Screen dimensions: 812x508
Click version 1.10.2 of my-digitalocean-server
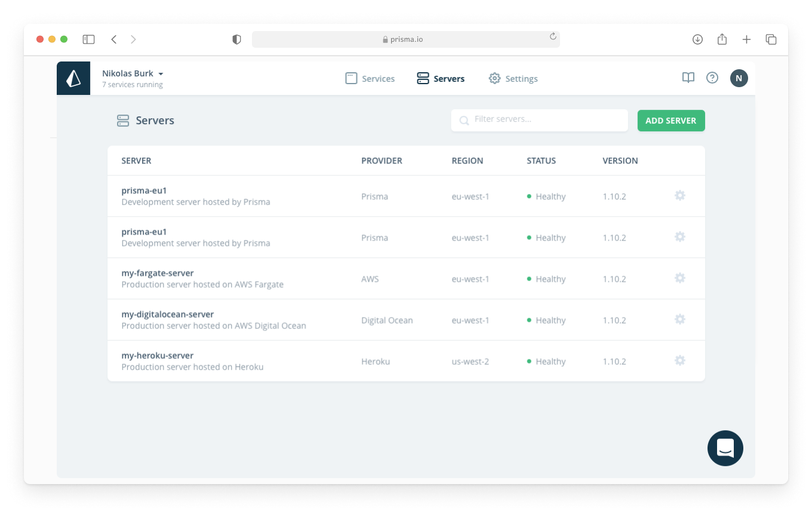tap(614, 320)
